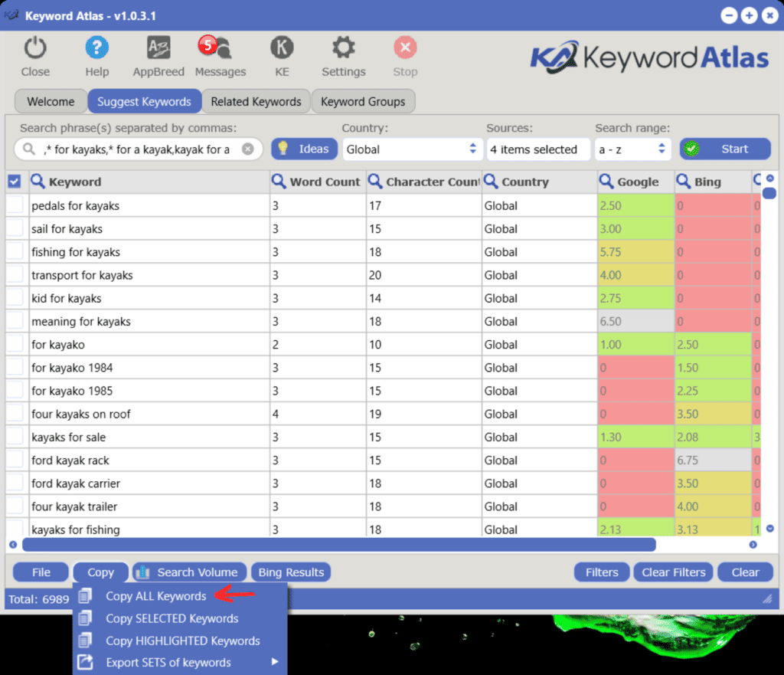Viewport: 784px width, 675px height.
Task: Switch to the Keyword Groups tab
Action: [363, 101]
